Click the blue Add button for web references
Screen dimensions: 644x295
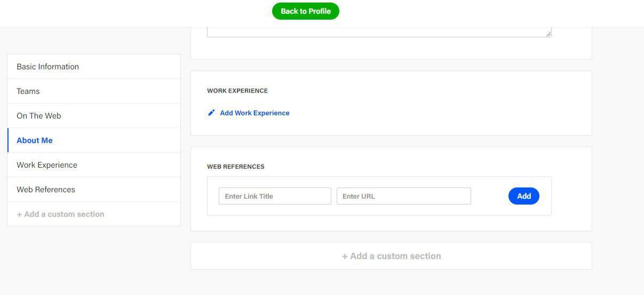point(524,196)
